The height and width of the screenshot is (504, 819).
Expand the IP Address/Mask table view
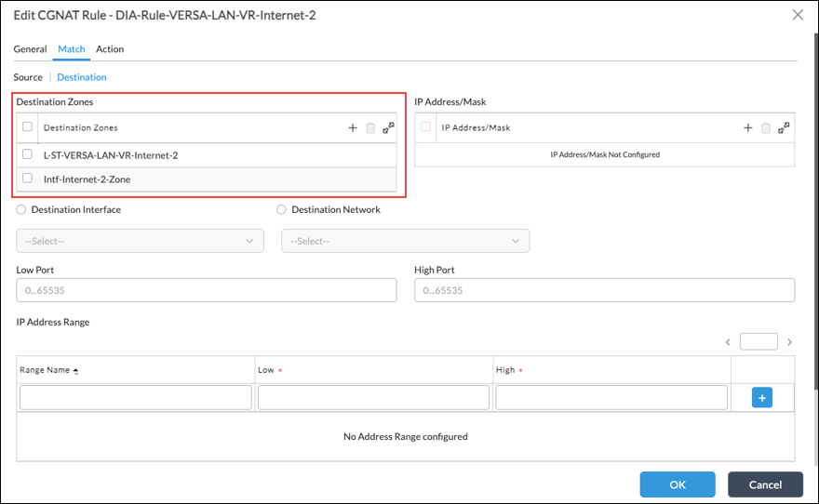click(784, 127)
